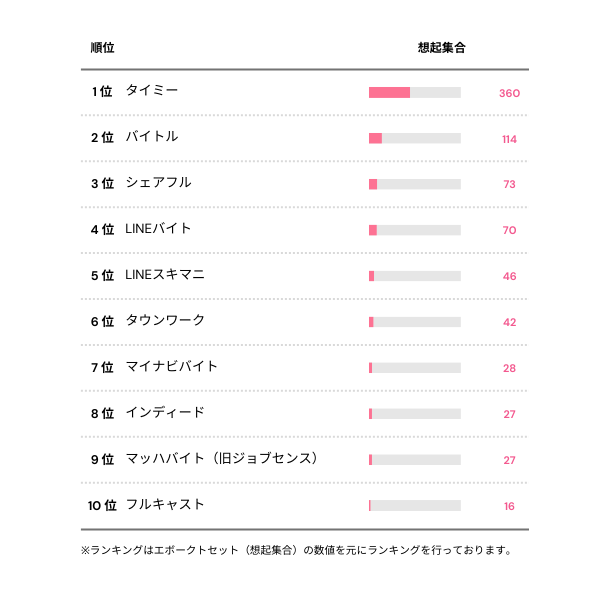Select the マイナビバイト entry
Screen dimensions: 600x600
coord(171,367)
